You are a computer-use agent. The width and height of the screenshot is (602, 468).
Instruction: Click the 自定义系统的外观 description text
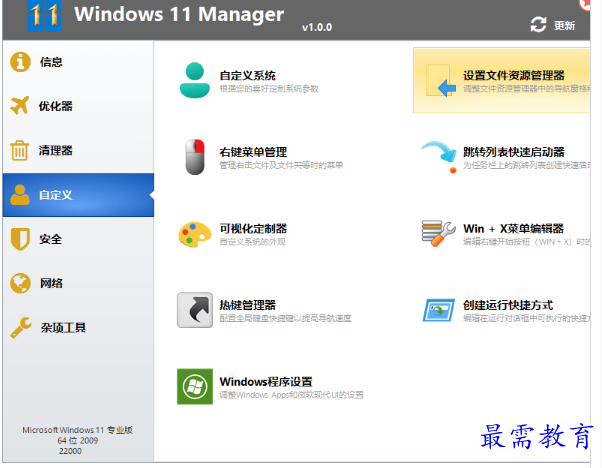coord(253,242)
